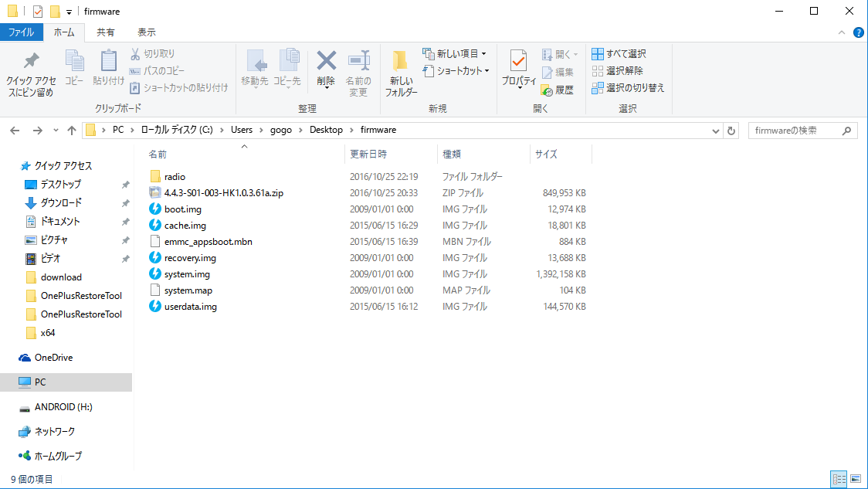This screenshot has height=489, width=868.
Task: Click the red X Delete button
Action: tap(326, 69)
